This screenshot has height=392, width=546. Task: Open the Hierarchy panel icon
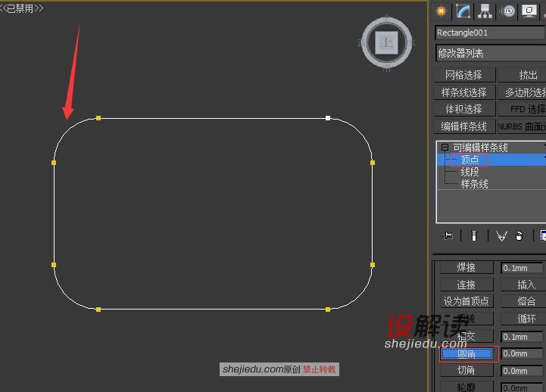pos(485,11)
